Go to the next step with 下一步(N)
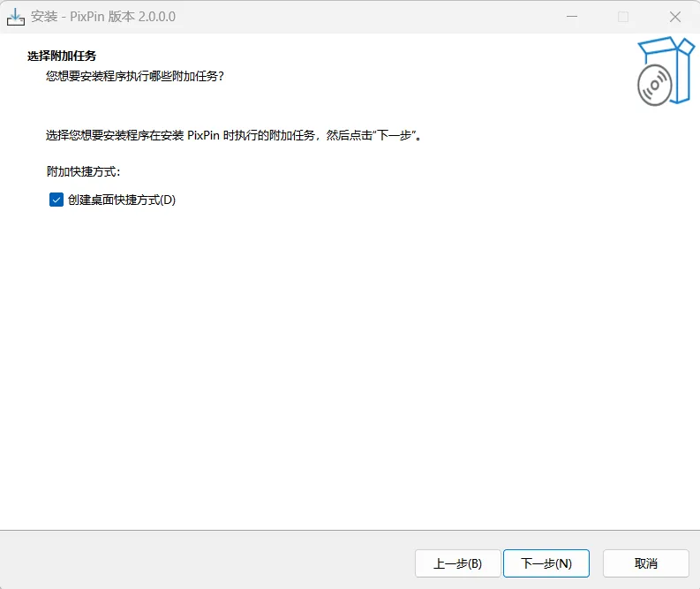The height and width of the screenshot is (589, 700). tap(546, 563)
